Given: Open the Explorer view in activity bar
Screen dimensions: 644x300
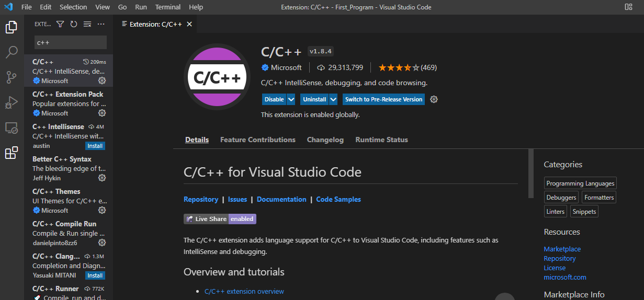Looking at the screenshot, I should [12, 27].
